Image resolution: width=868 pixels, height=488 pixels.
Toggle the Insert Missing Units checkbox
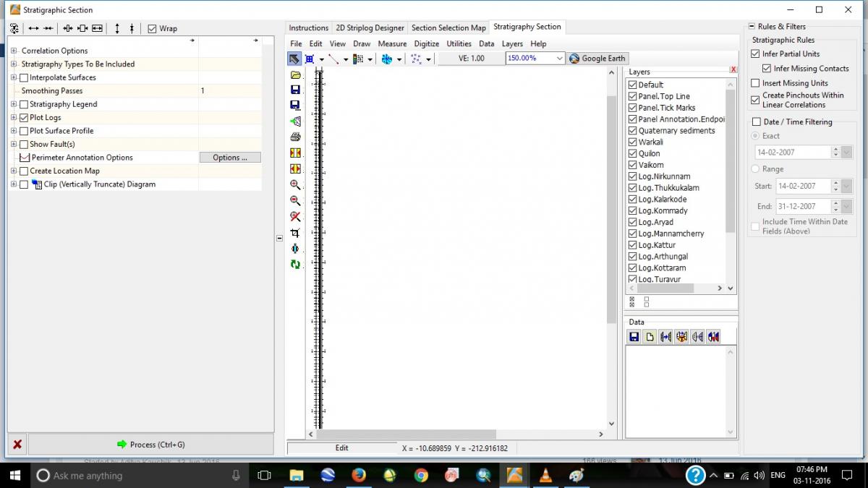point(755,83)
